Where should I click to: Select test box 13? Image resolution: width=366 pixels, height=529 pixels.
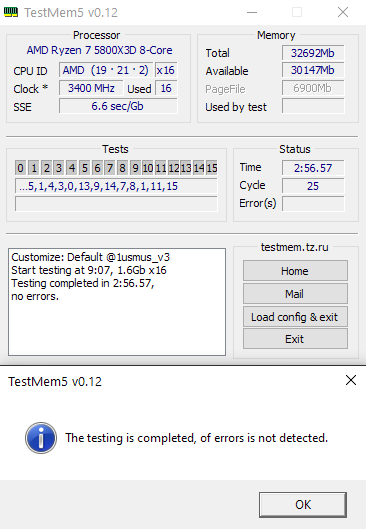point(186,168)
